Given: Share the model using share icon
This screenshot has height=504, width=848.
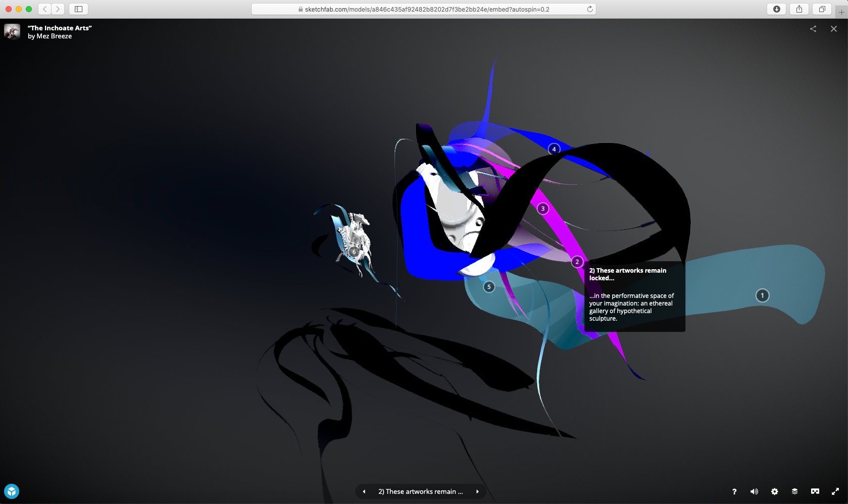Looking at the screenshot, I should [813, 29].
